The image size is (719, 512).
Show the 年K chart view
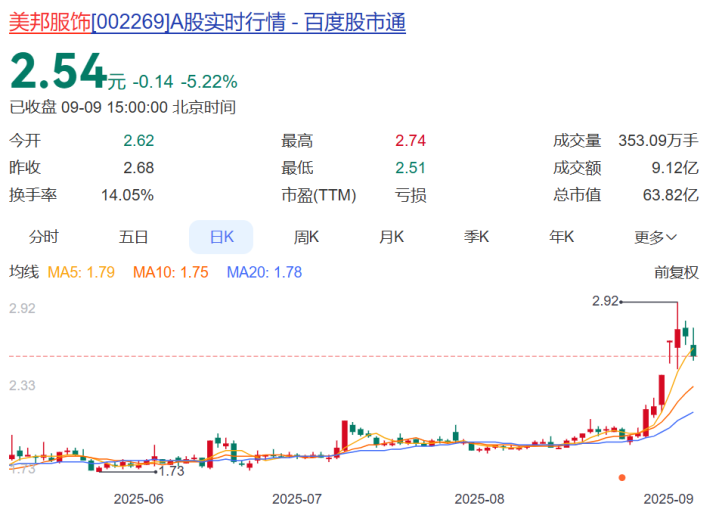[562, 237]
